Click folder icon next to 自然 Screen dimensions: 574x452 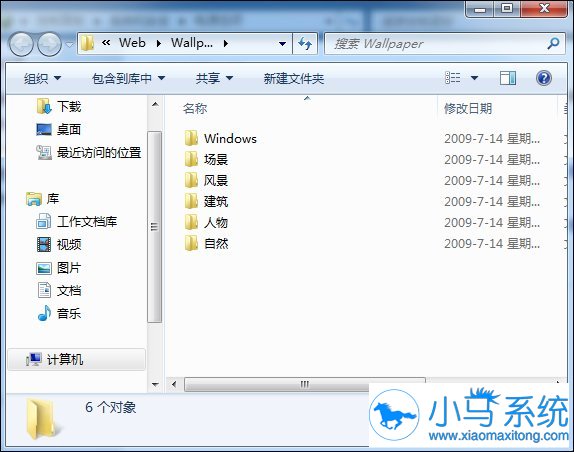tap(191, 243)
